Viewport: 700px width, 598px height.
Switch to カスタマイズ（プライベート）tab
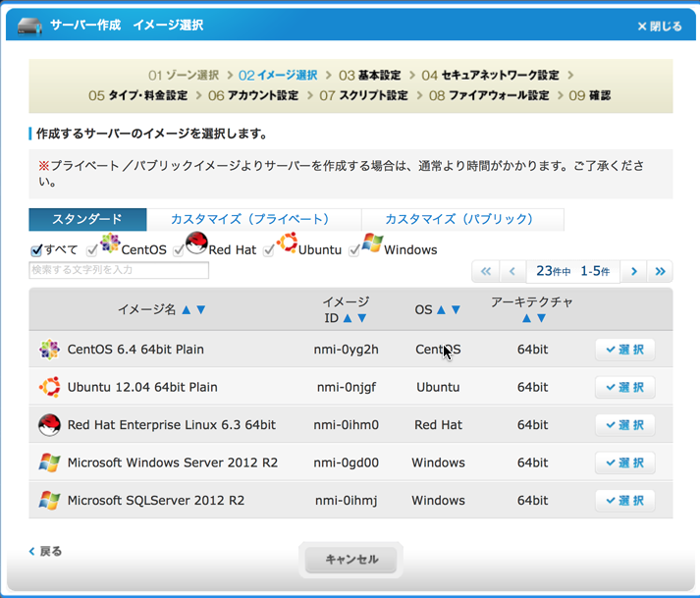pyautogui.click(x=253, y=219)
